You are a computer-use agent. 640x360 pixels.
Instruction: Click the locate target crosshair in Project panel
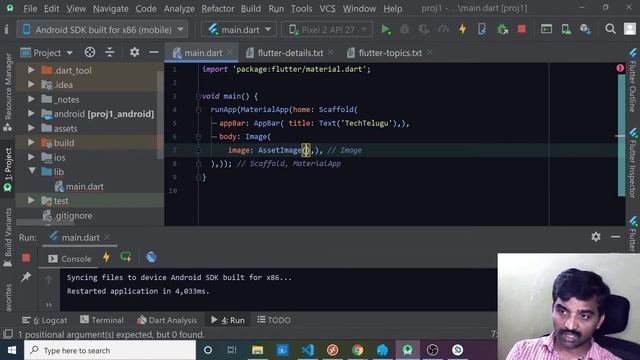coord(90,52)
